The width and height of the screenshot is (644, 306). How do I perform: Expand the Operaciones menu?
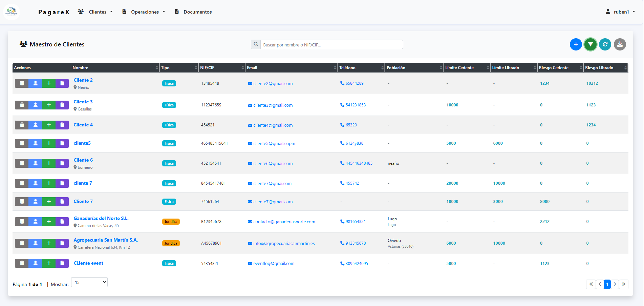(145, 12)
